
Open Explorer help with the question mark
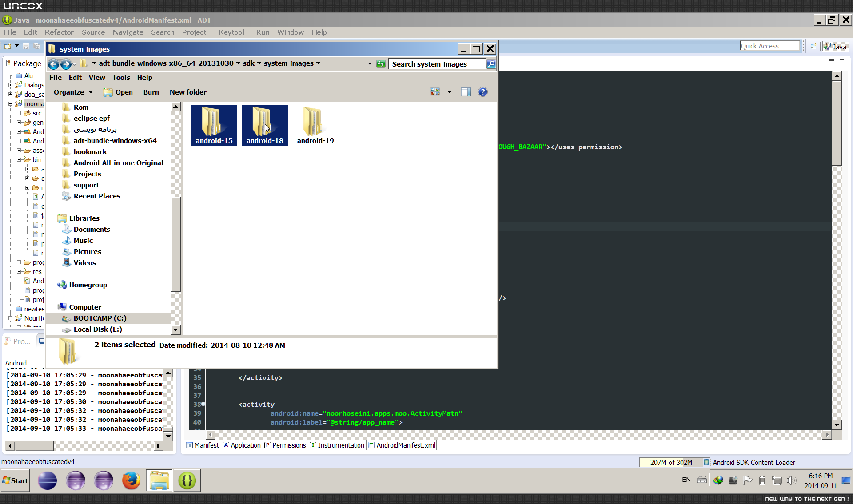click(483, 92)
